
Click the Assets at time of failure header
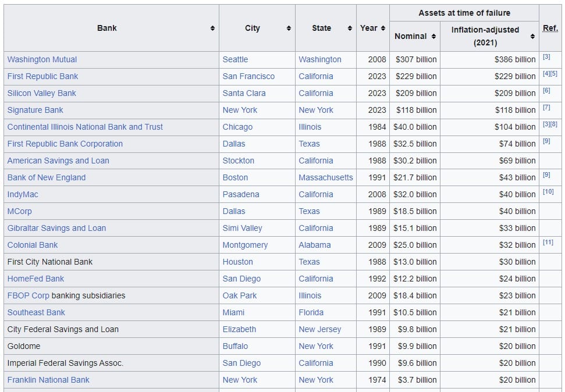(464, 13)
